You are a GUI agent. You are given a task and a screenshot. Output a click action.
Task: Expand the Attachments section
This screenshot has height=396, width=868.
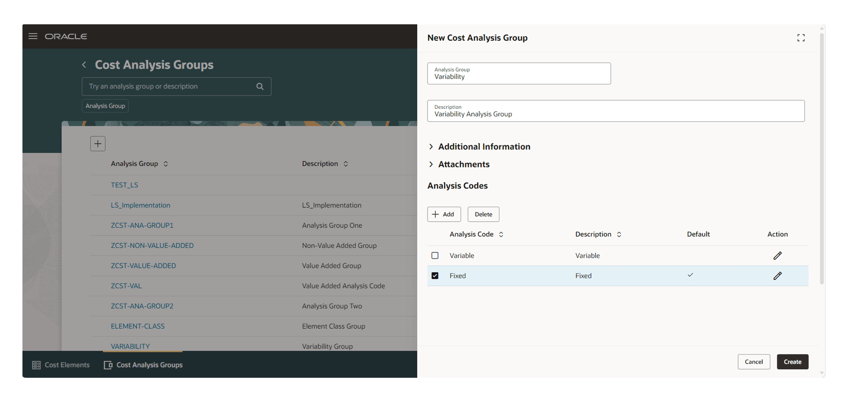459,165
